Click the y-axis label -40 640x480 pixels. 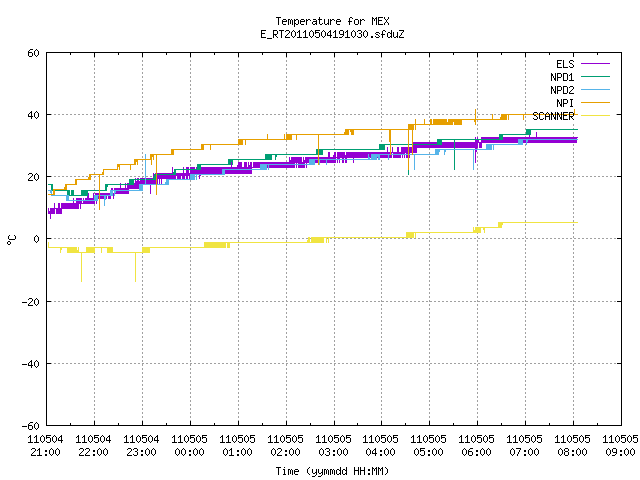31,364
